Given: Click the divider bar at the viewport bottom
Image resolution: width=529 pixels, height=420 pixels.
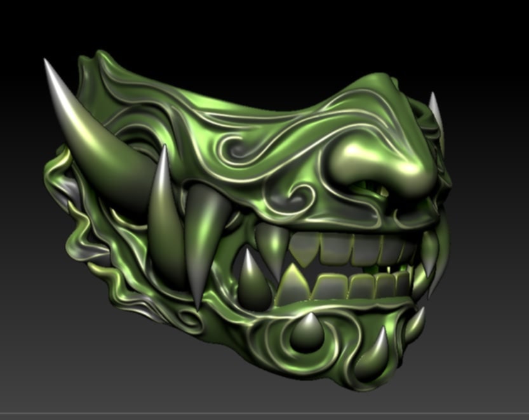Looking at the screenshot, I should coord(264,416).
